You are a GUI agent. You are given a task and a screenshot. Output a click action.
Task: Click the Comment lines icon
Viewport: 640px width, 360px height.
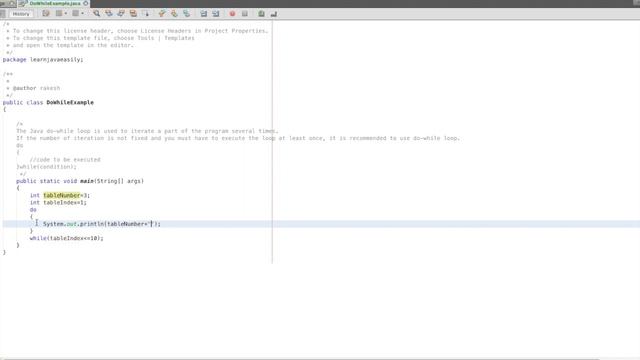261,13
